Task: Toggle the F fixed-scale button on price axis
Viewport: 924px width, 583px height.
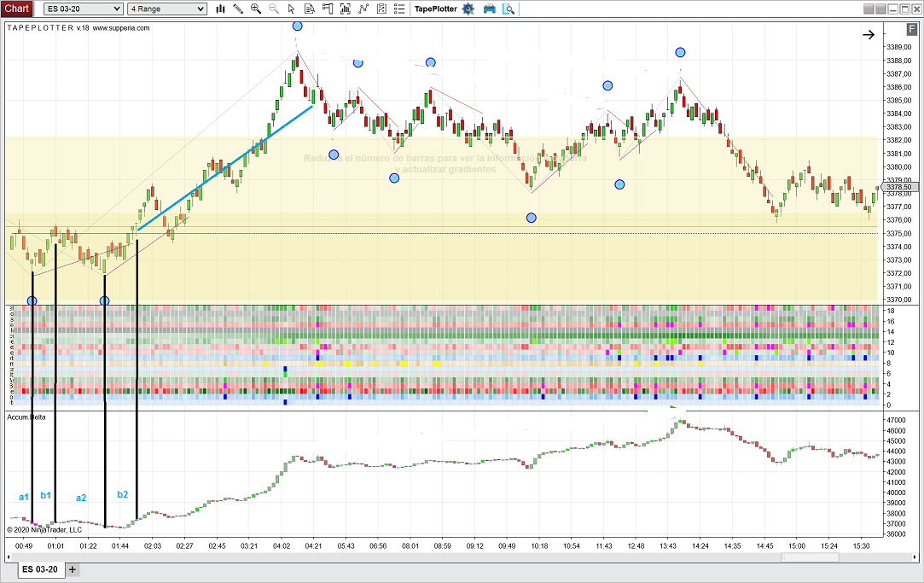Action: click(912, 29)
